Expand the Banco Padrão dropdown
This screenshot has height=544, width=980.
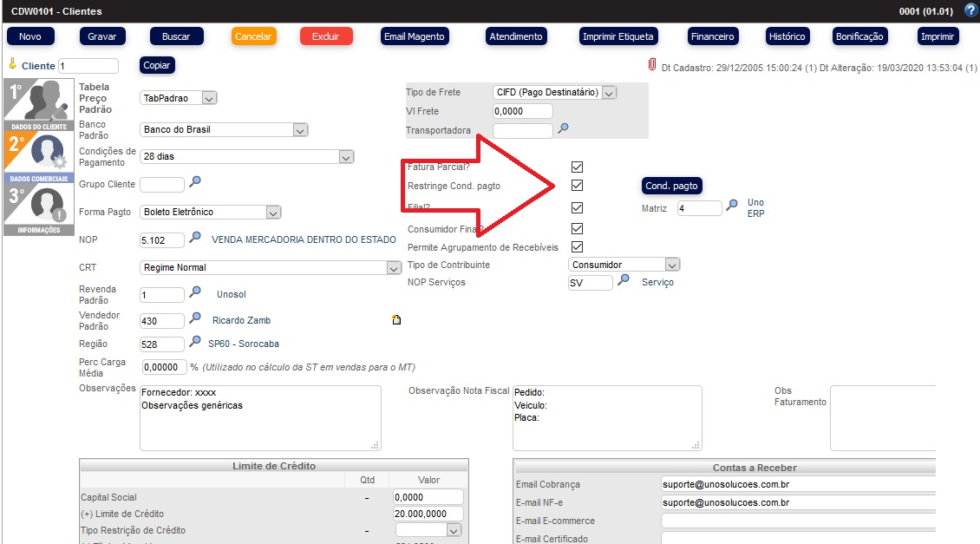[x=300, y=130]
